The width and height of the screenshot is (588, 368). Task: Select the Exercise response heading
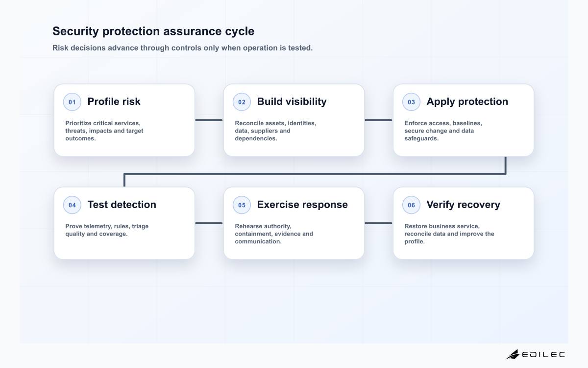[302, 205]
